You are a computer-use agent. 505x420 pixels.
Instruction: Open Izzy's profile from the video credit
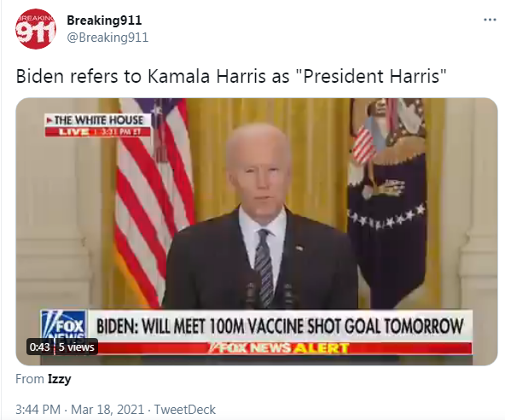(59, 379)
